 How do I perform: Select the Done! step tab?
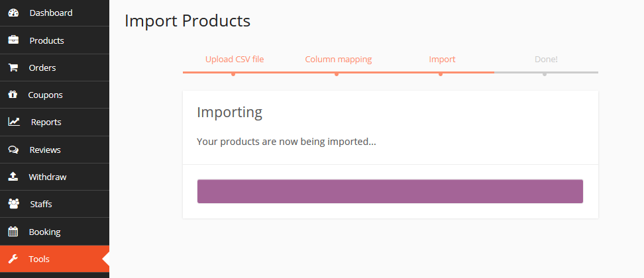[546, 60]
